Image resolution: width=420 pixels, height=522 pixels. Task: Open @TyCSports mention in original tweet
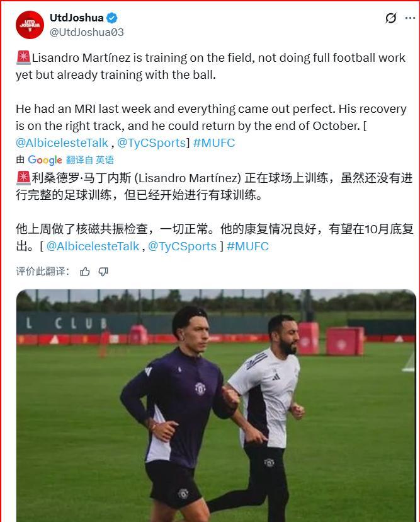tap(151, 143)
